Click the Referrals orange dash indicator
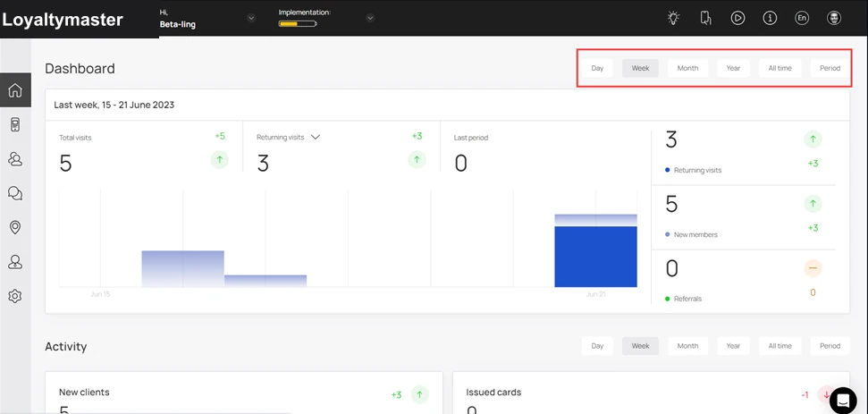Viewport: 868px width, 414px height. 813,268
